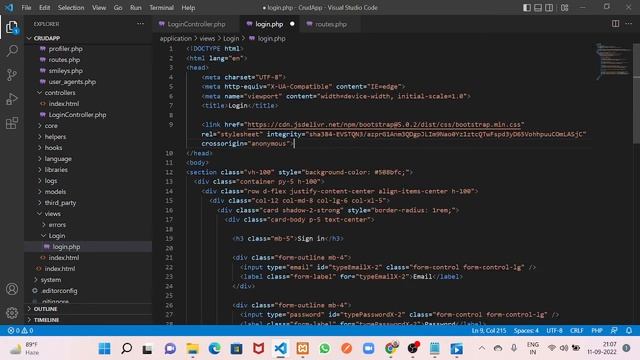Toggle the Panel layout icon

click(538, 7)
